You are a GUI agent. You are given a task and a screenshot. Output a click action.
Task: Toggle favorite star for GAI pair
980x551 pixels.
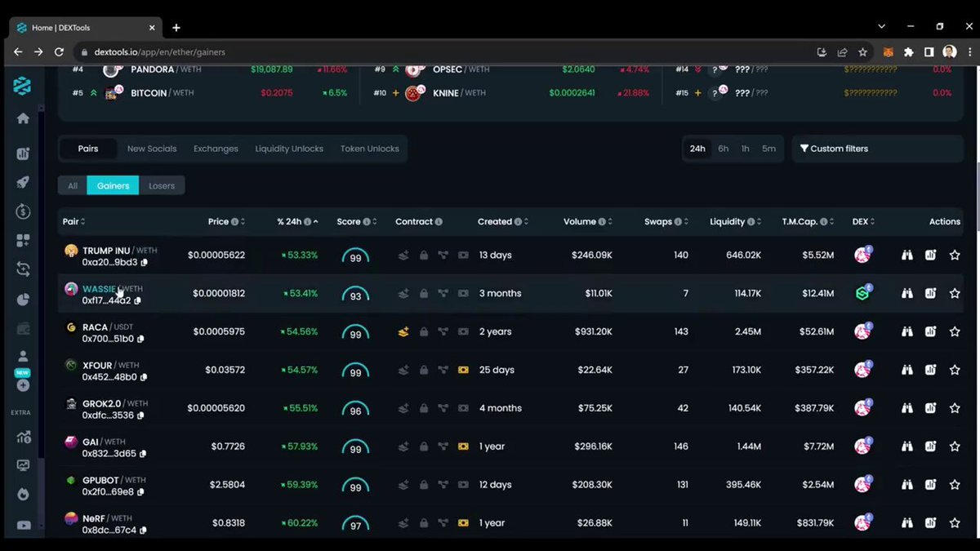click(x=954, y=447)
